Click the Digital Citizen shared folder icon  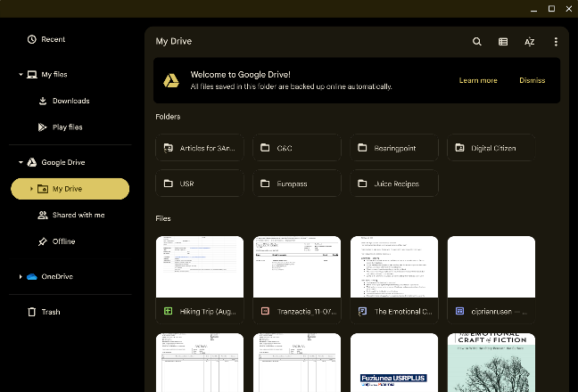tap(459, 148)
